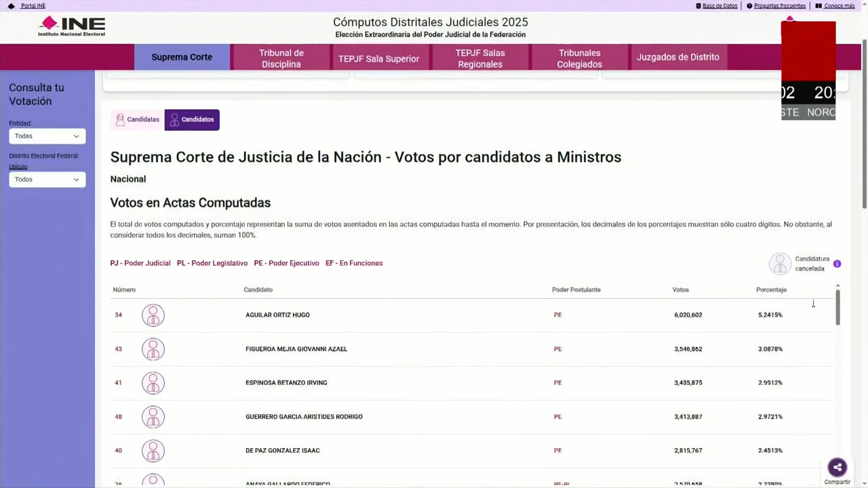
Task: Select the Juzgados de Distrito tab
Action: (677, 58)
